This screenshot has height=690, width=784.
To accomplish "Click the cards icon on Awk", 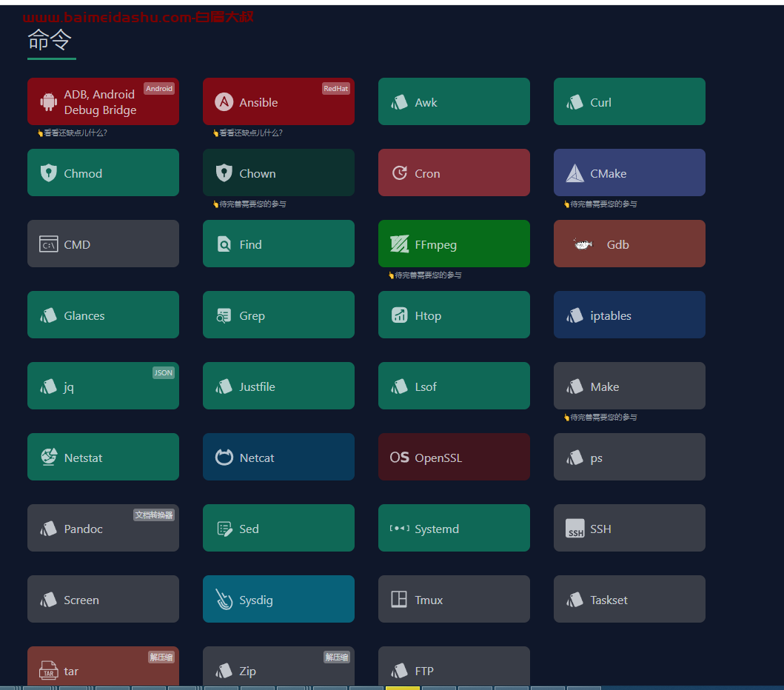I will (x=399, y=102).
